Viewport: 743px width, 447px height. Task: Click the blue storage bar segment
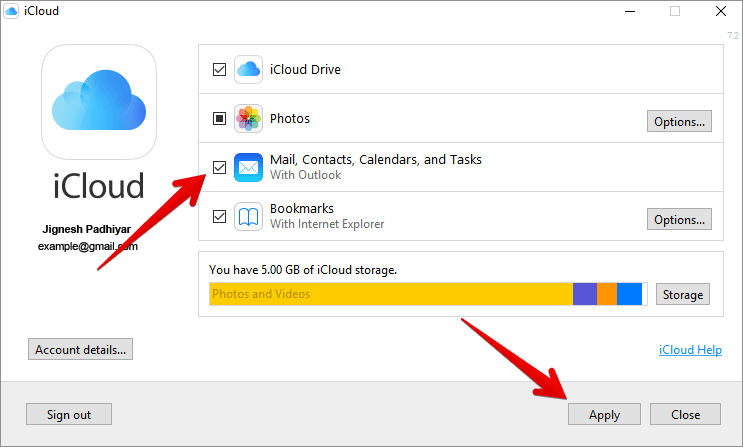coord(629,294)
